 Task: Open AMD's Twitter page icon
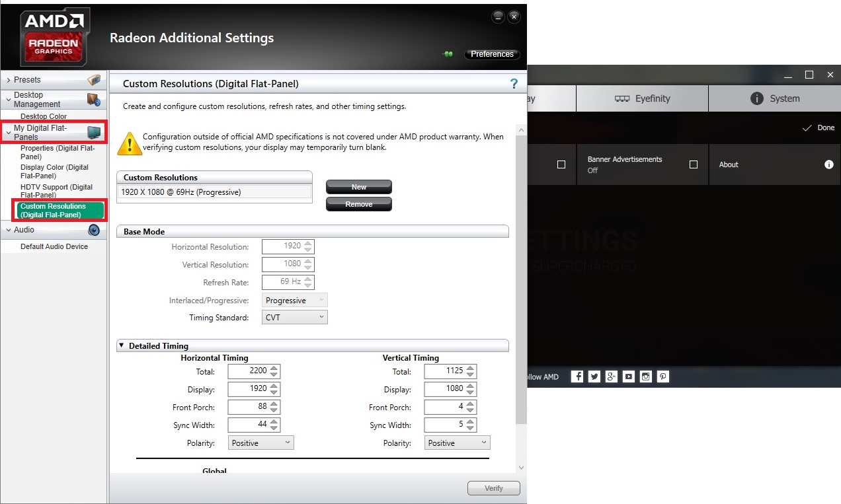click(594, 377)
